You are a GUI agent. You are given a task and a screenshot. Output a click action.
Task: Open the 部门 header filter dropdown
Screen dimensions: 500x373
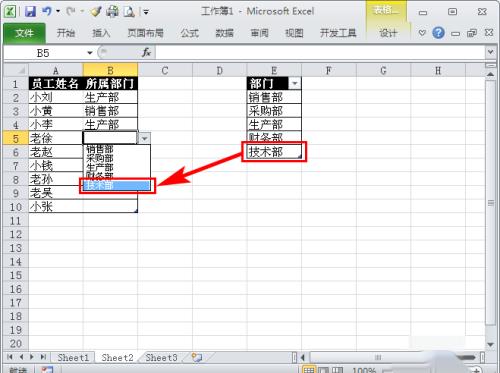(295, 83)
